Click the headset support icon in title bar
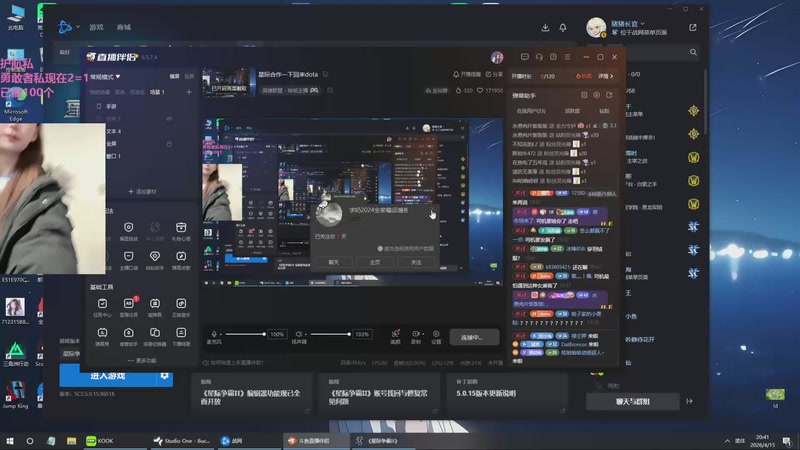This screenshot has height=450, width=800. pyautogui.click(x=539, y=57)
